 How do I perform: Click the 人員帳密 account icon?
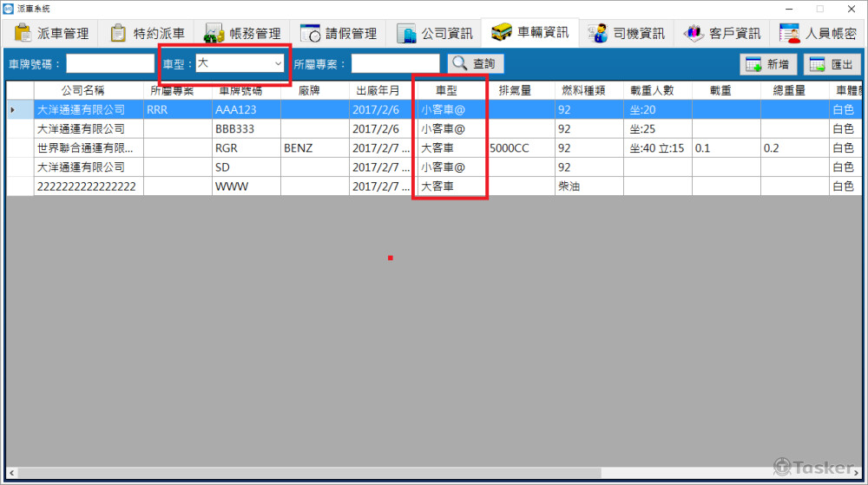pyautogui.click(x=789, y=34)
